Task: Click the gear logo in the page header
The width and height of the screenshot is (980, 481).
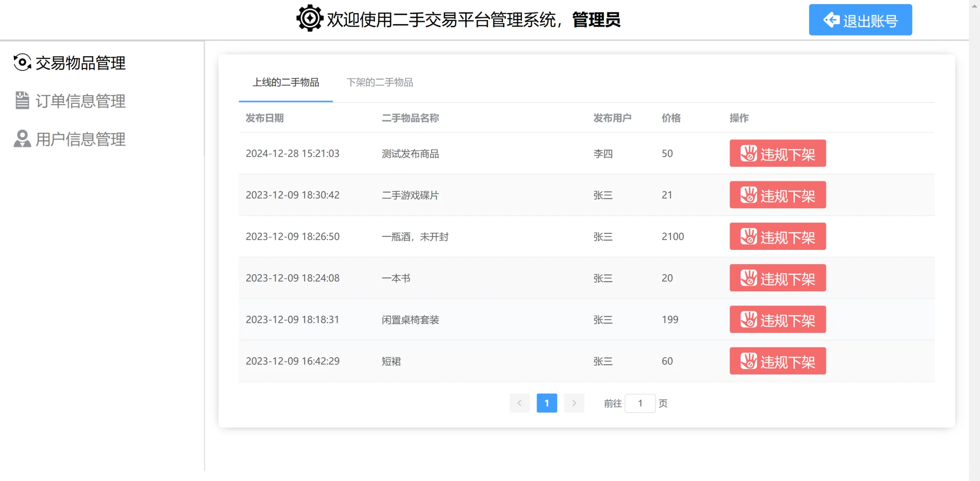Action: (x=309, y=18)
